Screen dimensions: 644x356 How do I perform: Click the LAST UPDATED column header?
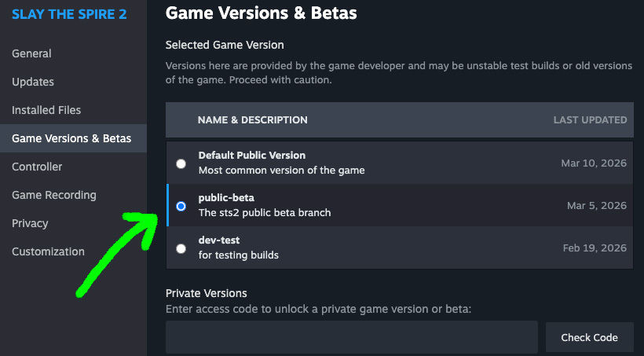coord(590,120)
